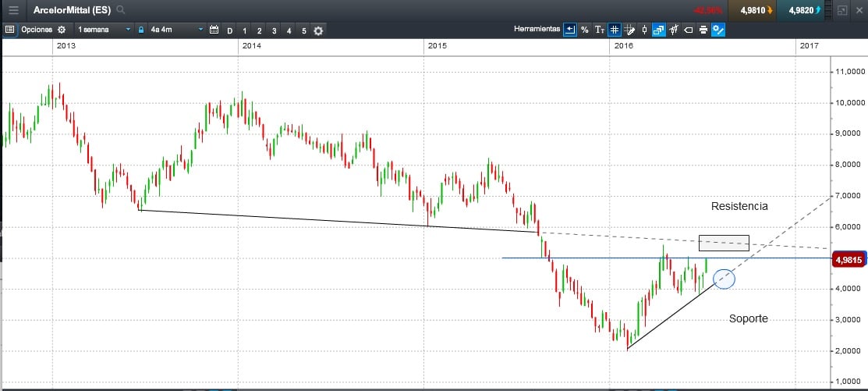868x391 pixels.
Task: Select the D timeframe preset
Action: coord(229,30)
